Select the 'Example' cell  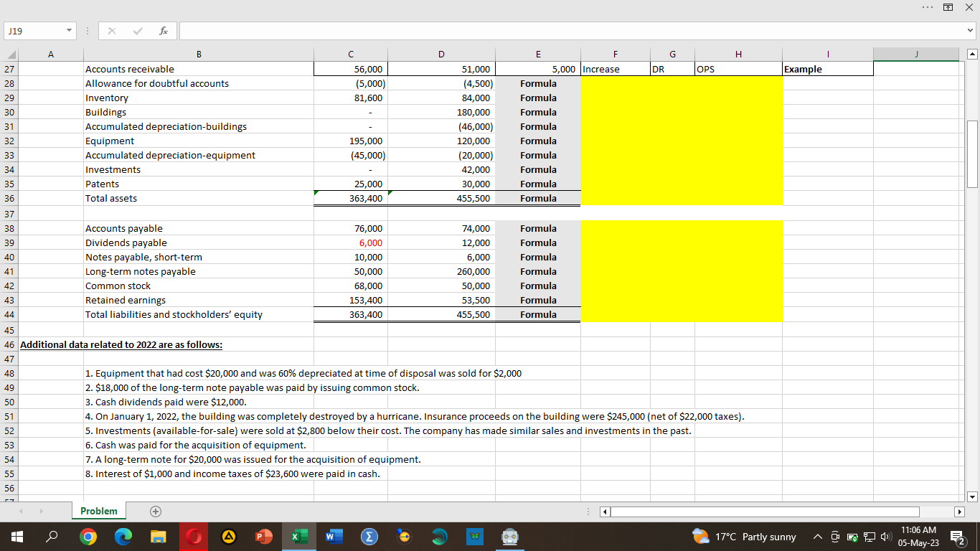[828, 69]
